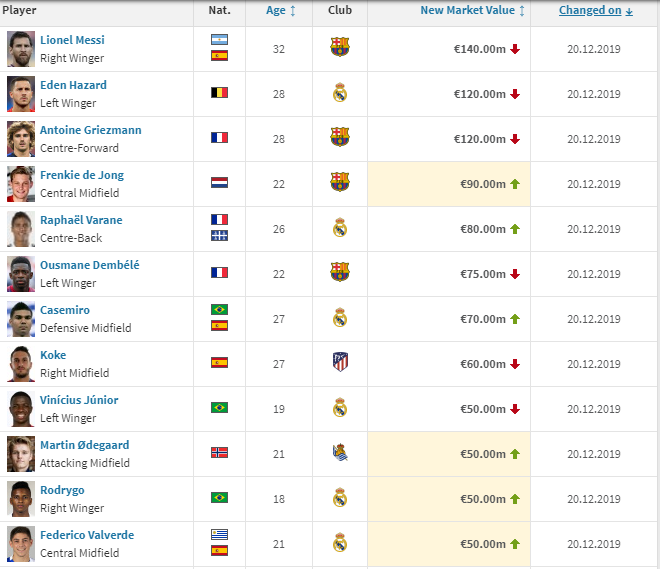Click the Real Sociedad crest beside Martin Ødegaard

tap(340, 452)
